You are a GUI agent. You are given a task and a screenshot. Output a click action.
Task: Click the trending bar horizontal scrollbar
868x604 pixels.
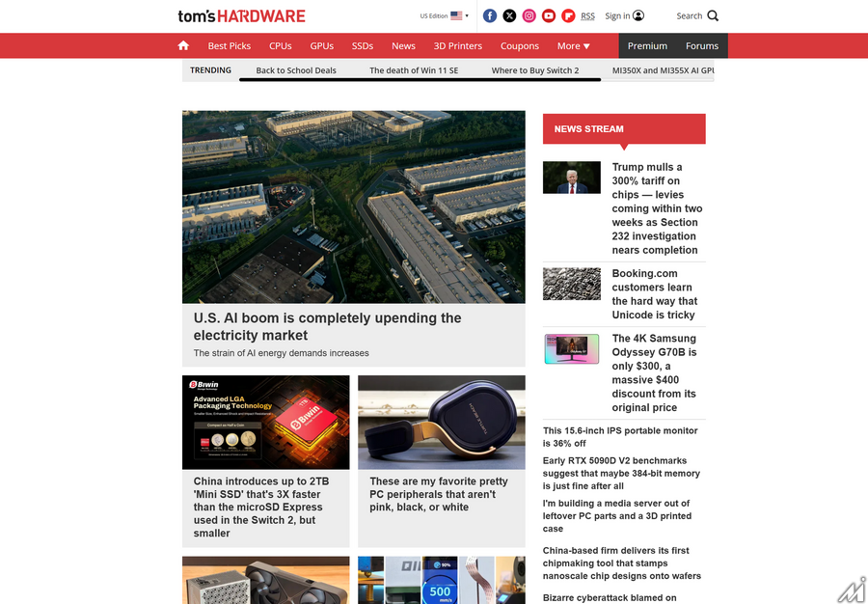click(420, 80)
